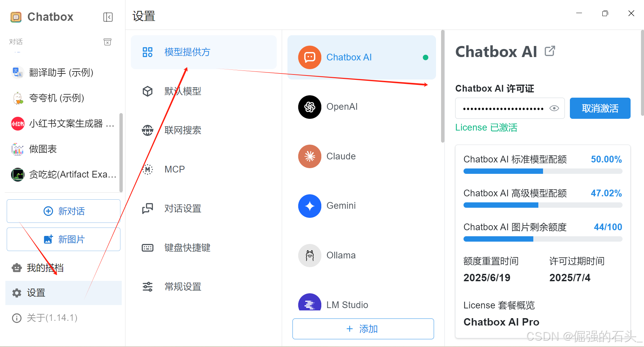Click the grid icon for 模型提供方

(x=148, y=52)
